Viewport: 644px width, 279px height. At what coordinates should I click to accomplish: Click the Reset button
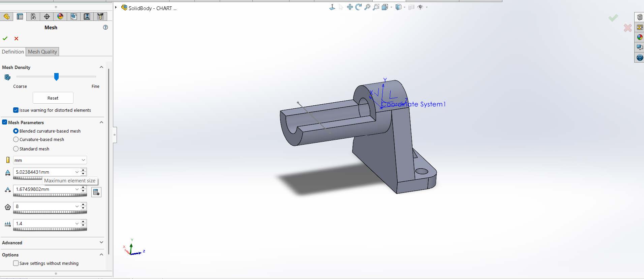click(53, 98)
